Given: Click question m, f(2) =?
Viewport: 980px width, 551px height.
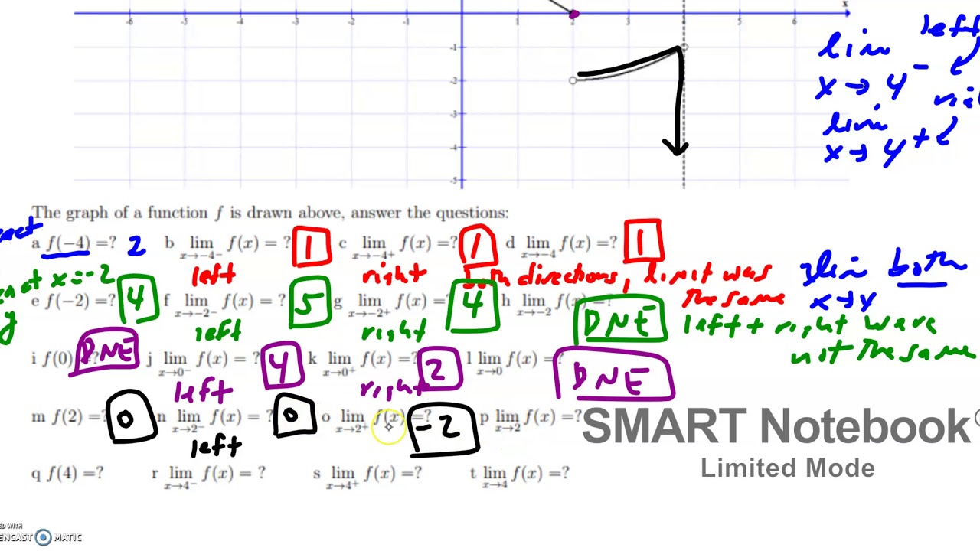Looking at the screenshot, I should pyautogui.click(x=67, y=417).
